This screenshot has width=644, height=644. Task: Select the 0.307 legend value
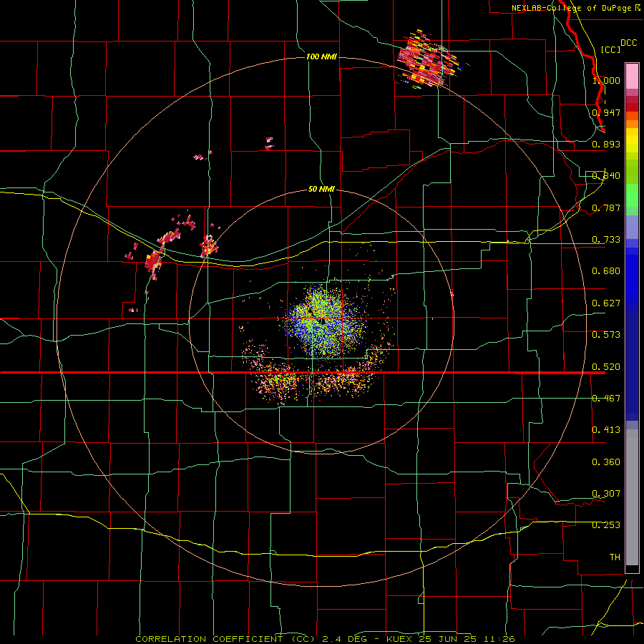[x=606, y=494]
